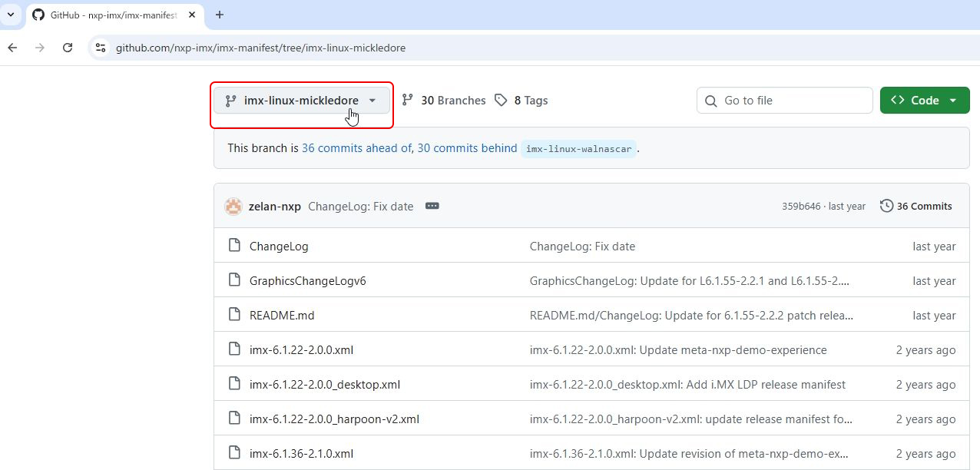
Task: Expand commit message ellipsis button
Action: (432, 207)
